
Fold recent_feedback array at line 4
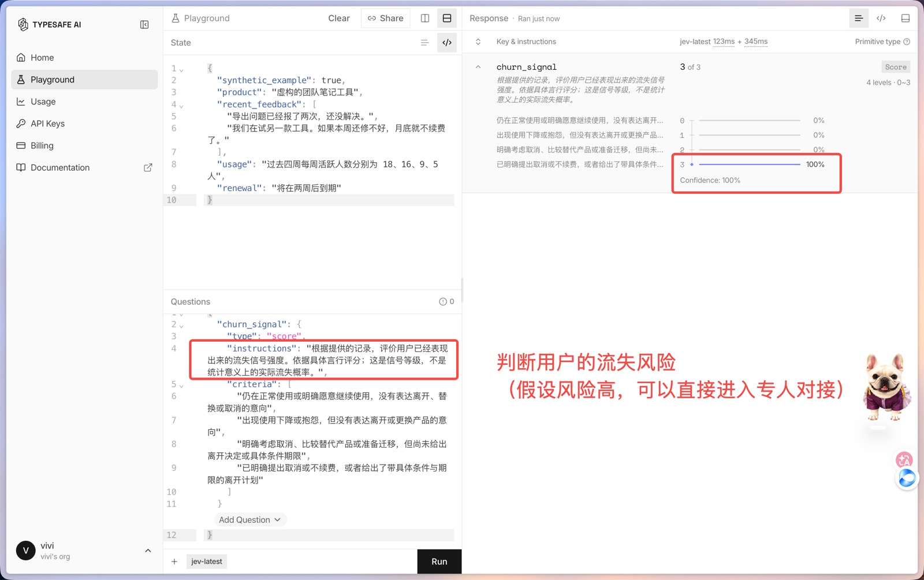tap(181, 106)
